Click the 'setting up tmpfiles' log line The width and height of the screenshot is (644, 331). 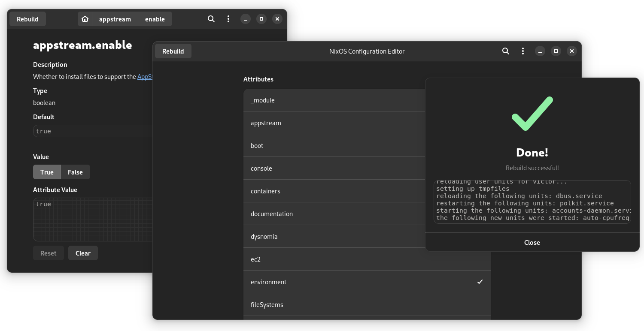(473, 189)
